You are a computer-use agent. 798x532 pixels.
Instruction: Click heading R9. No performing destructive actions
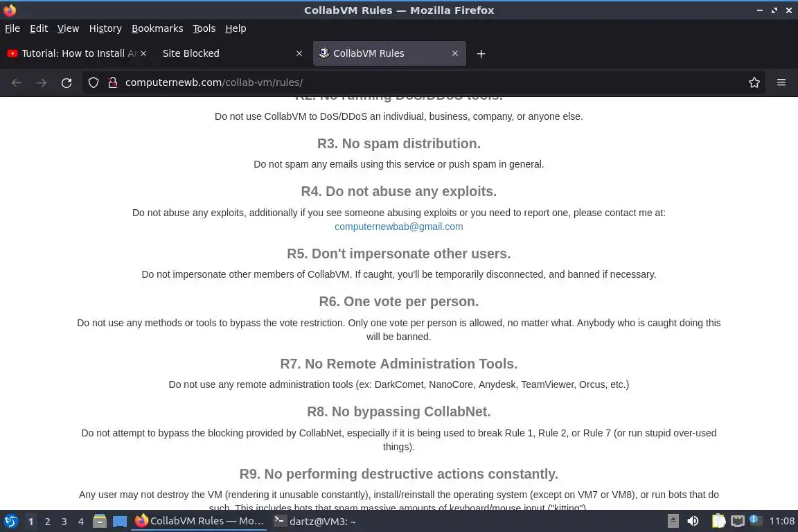pos(398,474)
